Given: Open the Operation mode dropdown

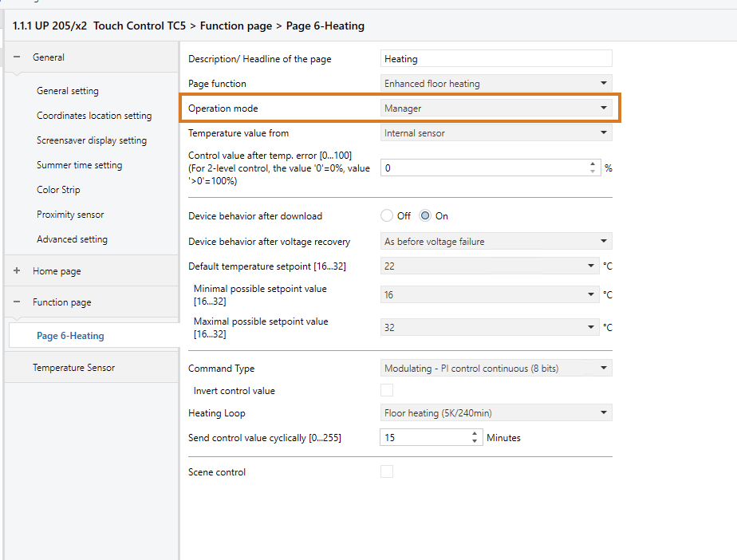Looking at the screenshot, I should tap(496, 108).
